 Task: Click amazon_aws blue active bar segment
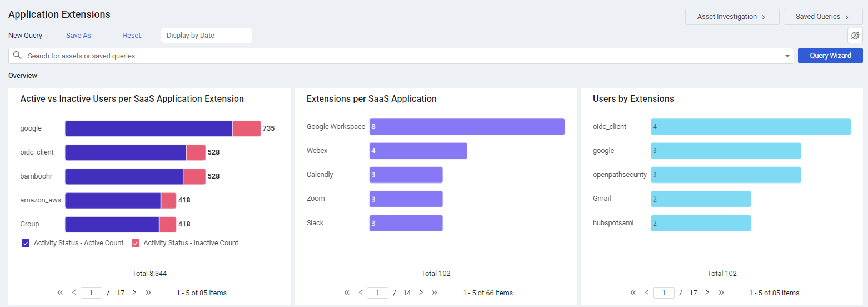113,200
